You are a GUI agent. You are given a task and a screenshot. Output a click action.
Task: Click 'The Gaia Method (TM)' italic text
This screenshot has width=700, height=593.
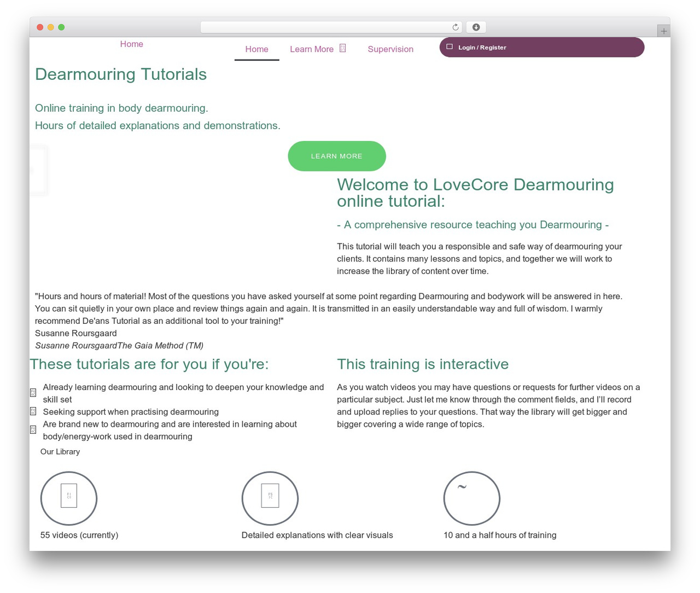click(160, 346)
